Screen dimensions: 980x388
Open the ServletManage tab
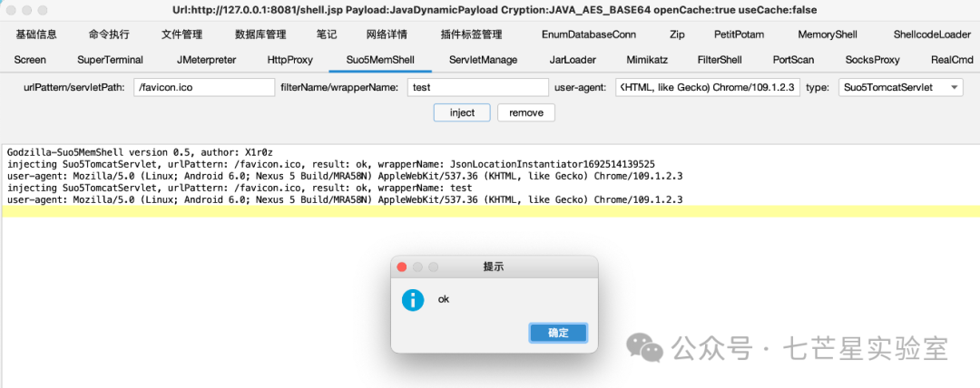coord(483,60)
